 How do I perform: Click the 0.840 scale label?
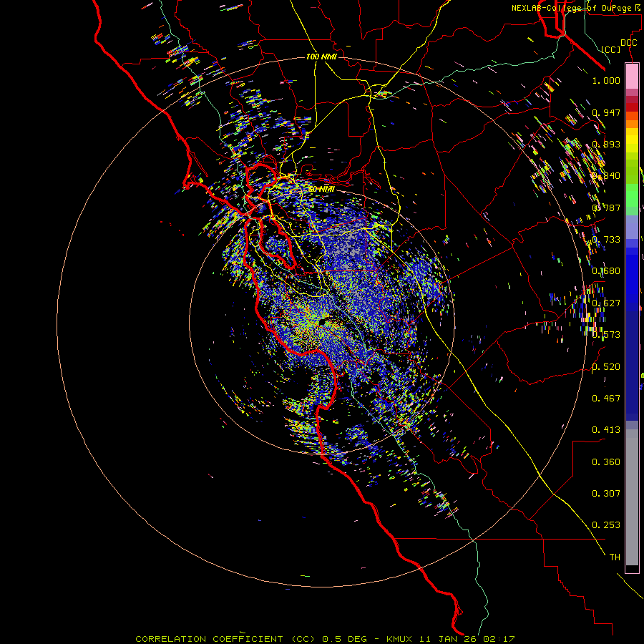coord(606,176)
